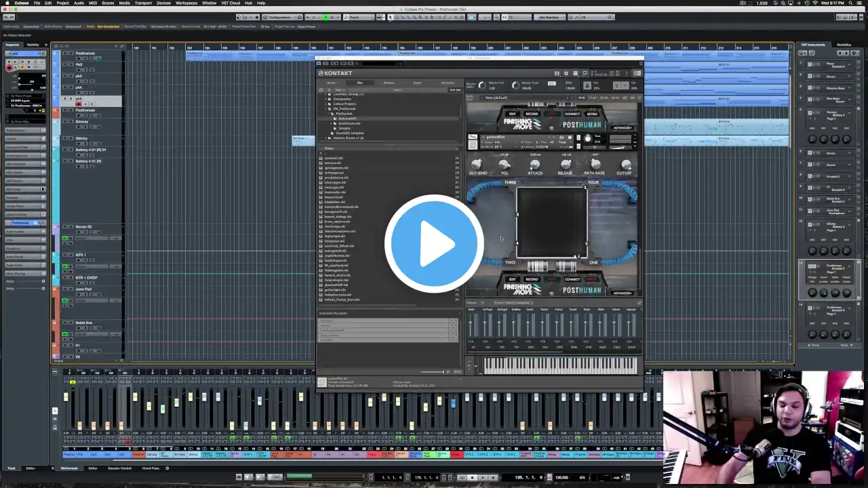Click the Instr Nav button
Screen dimensions: 868x488
click(455, 89)
